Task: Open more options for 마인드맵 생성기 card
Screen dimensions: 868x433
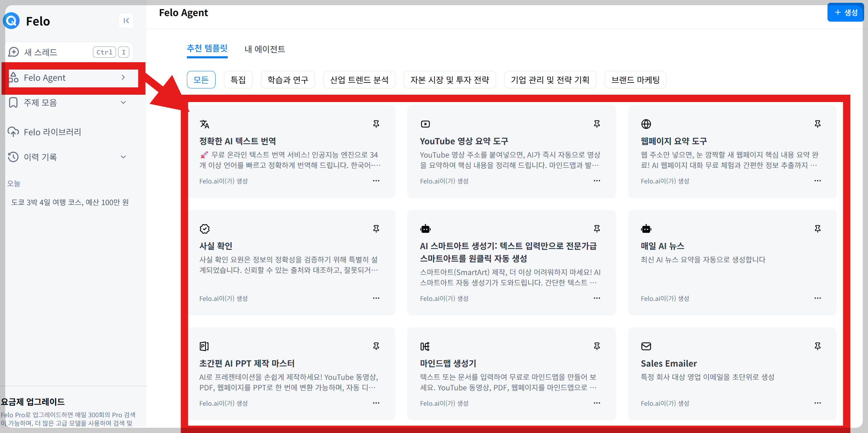Action: 597,403
